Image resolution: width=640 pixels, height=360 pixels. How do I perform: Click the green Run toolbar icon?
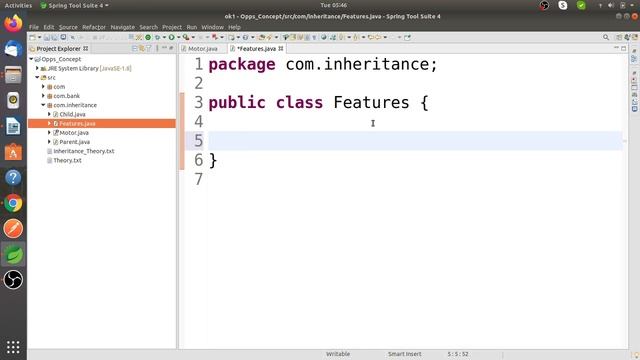171,37
